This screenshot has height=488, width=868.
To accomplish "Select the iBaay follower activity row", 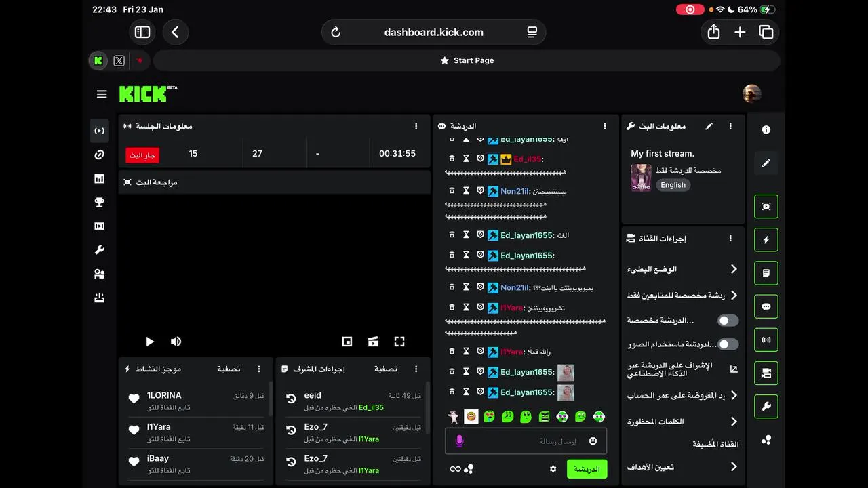I will [196, 464].
